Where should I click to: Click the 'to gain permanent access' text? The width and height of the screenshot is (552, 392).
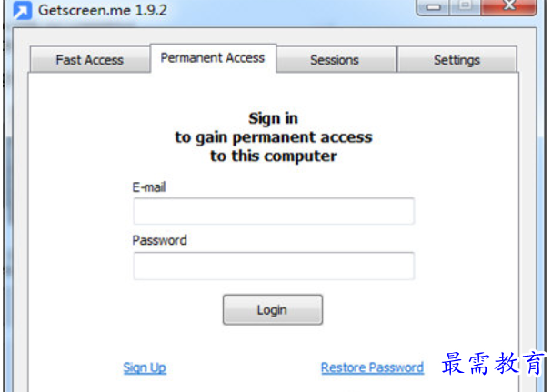click(x=274, y=137)
